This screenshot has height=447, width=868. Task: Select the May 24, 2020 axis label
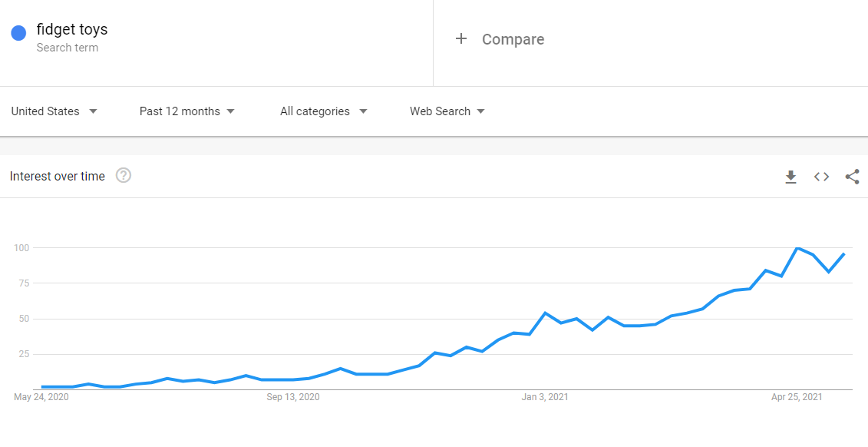click(x=41, y=397)
